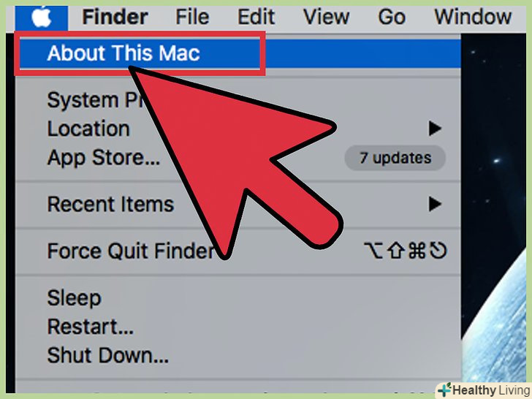Open the File menu
Viewport: 532px width, 399px height.
click(x=192, y=17)
